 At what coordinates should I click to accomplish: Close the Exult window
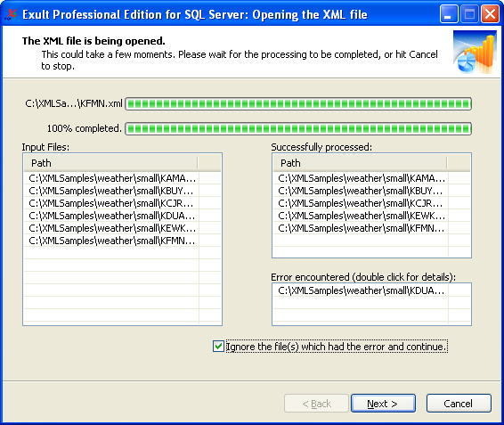pyautogui.click(x=490, y=14)
